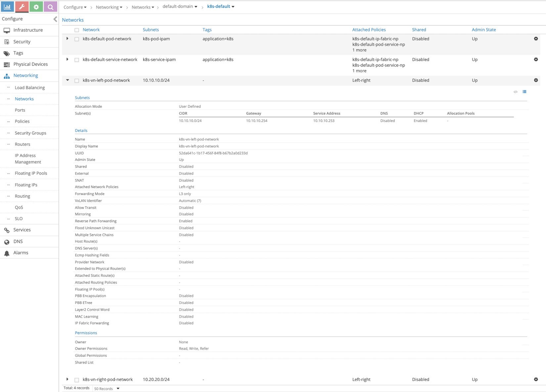This screenshot has width=546, height=392.
Task: Sort by the Subnets column header
Action: (x=151, y=30)
